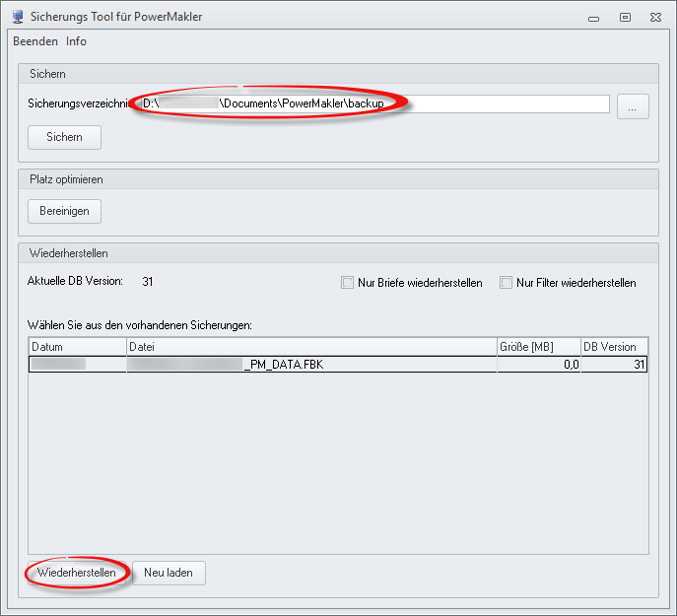Click the Bereinigen button

[x=64, y=211]
